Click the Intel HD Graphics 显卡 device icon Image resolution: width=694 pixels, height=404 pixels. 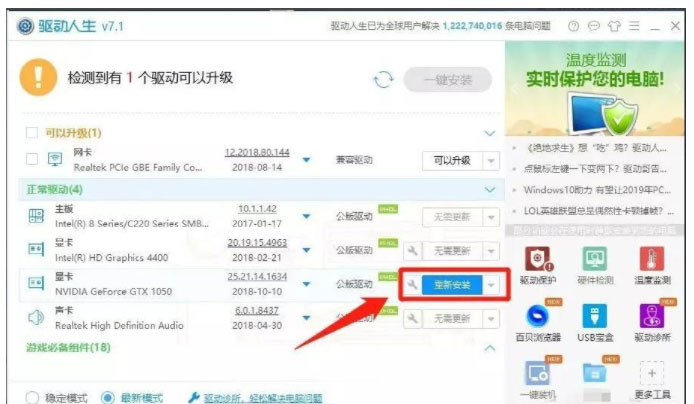coord(36,250)
